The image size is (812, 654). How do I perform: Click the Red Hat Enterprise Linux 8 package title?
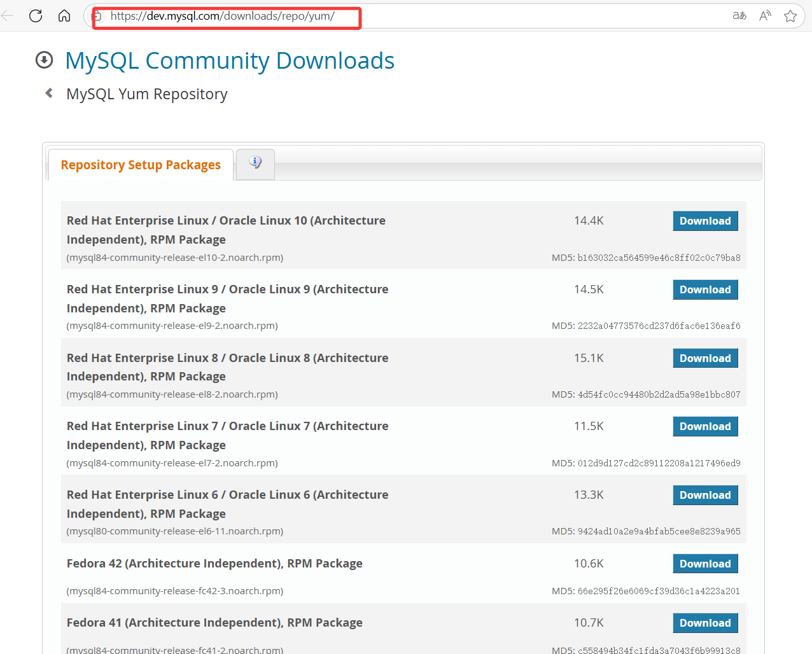(227, 367)
